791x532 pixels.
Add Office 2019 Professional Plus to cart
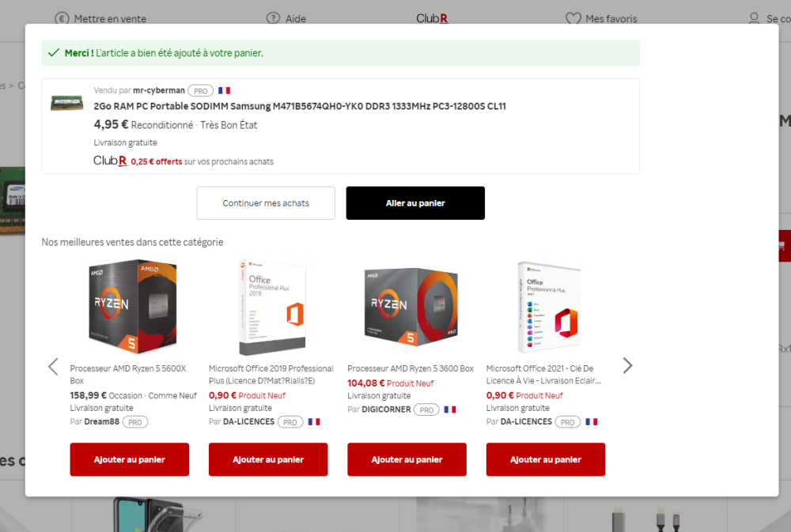[268, 459]
